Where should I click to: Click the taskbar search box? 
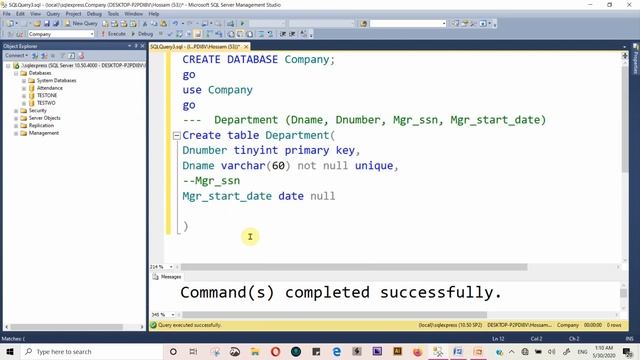[x=92, y=351]
